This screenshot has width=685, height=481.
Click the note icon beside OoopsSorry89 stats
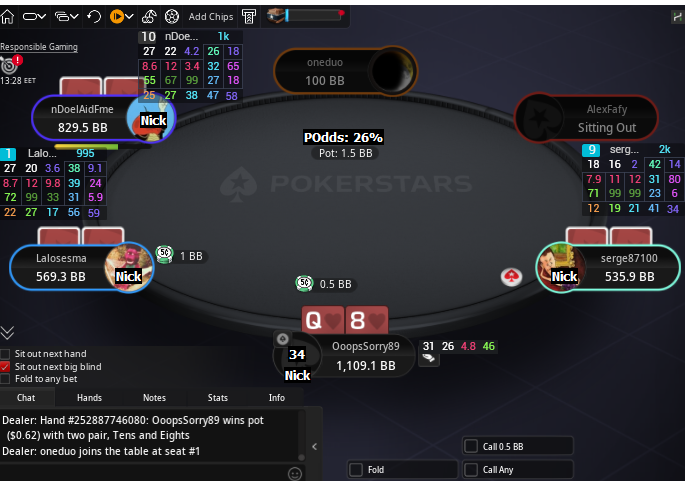[x=429, y=359]
